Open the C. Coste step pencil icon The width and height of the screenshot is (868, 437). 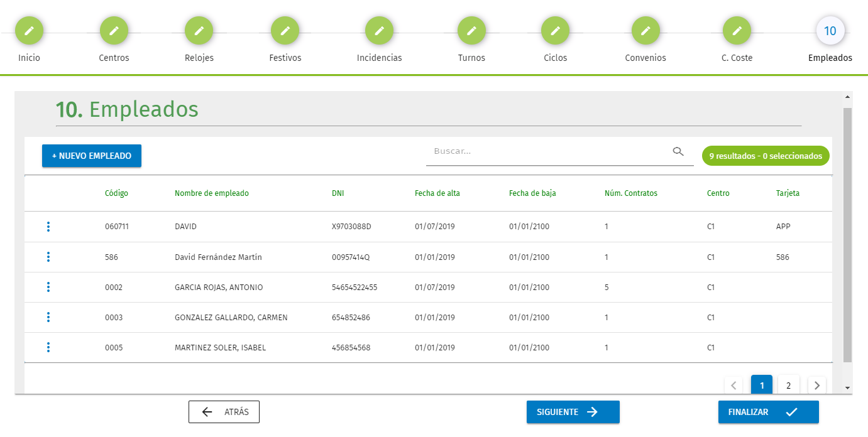coord(737,30)
